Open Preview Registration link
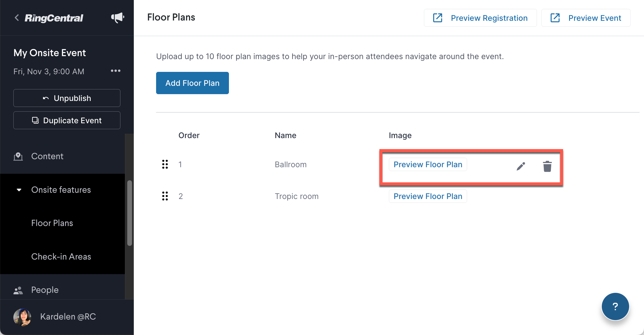Image resolution: width=644 pixels, height=335 pixels. [x=480, y=18]
